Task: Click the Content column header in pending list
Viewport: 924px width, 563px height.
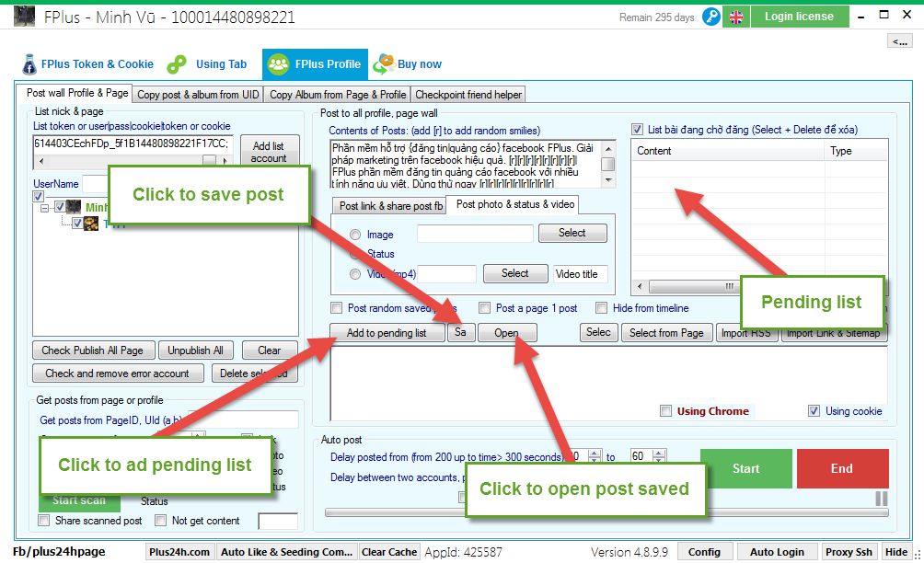Action: pos(728,151)
